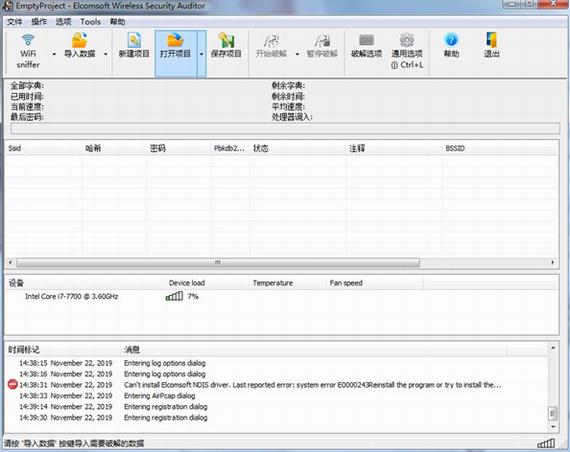Click the application icon in title bar
The height and width of the screenshot is (452, 570).
(x=7, y=6)
